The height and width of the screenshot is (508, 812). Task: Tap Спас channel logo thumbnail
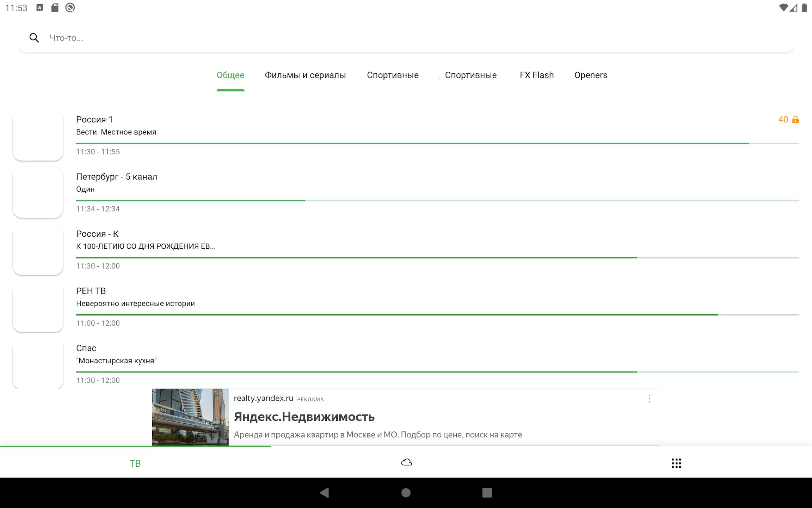click(38, 364)
